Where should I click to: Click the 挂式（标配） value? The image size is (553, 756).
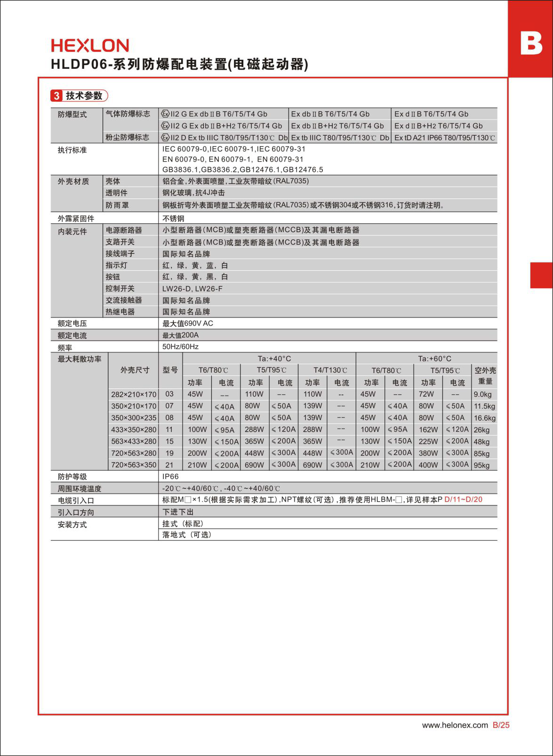(x=183, y=524)
